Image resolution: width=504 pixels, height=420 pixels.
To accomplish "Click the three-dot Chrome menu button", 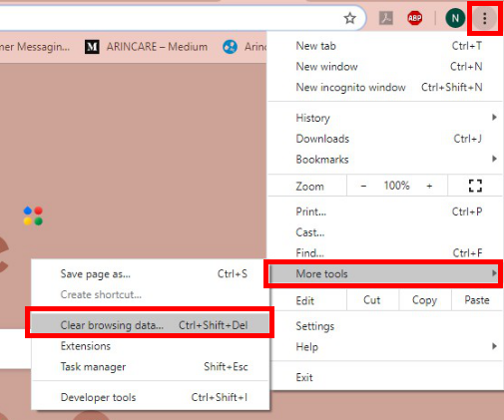I will click(485, 18).
